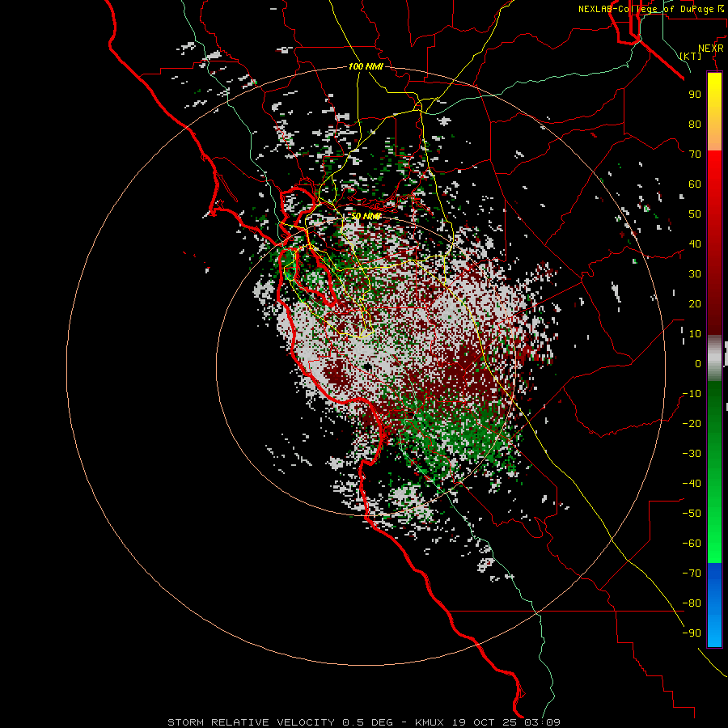
Task: Click the 0 value on velocity scale
Action: click(698, 363)
